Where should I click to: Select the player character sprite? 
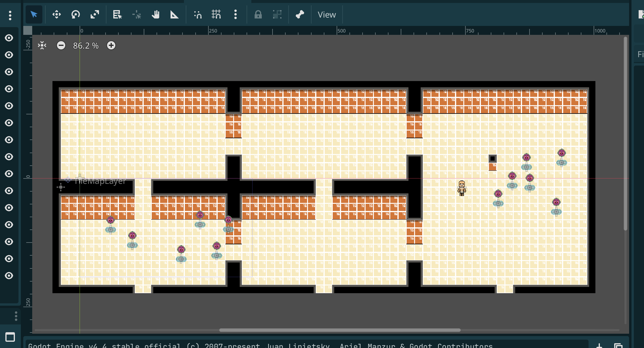462,188
